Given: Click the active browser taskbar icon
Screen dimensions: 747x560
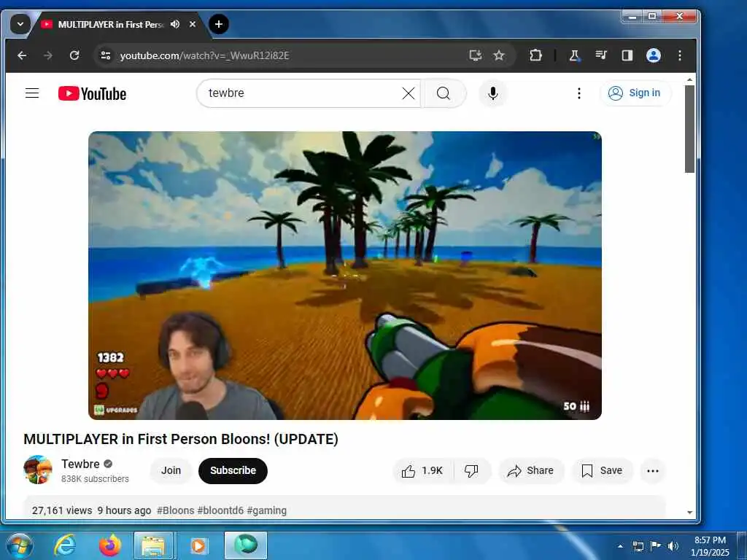Looking at the screenshot, I should click(x=246, y=545).
